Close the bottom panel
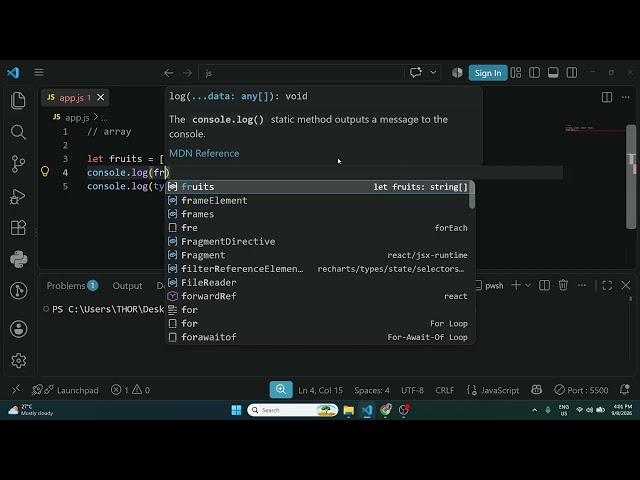This screenshot has height=480, width=640. (626, 285)
